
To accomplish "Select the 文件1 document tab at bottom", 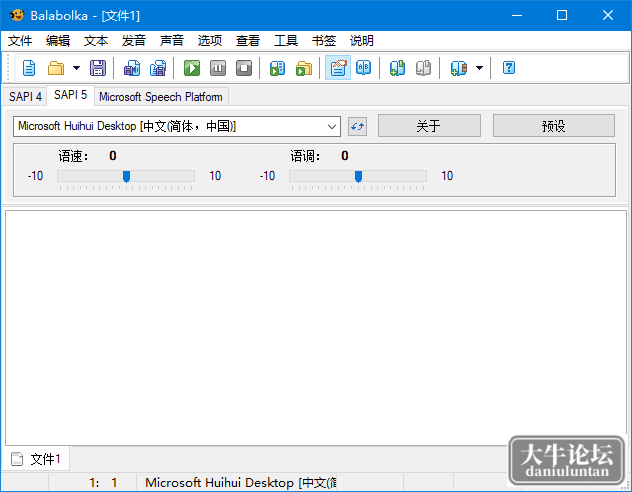I will point(36,459).
